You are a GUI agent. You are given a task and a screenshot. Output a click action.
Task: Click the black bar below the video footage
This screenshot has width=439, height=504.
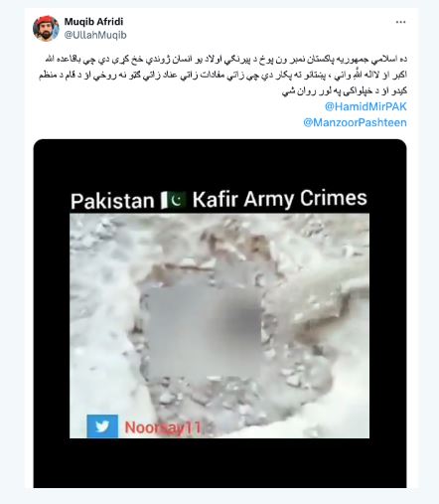click(x=219, y=463)
